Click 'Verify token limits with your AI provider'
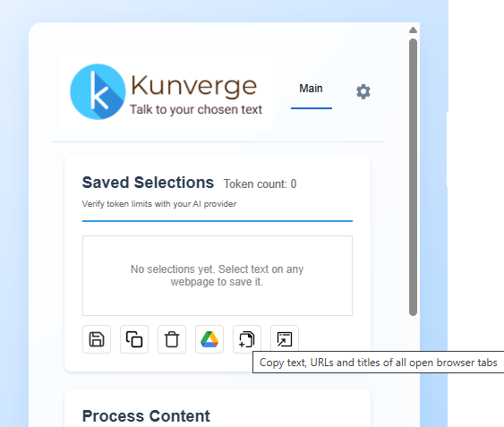Screen dimensions: 504x427 (x=159, y=204)
